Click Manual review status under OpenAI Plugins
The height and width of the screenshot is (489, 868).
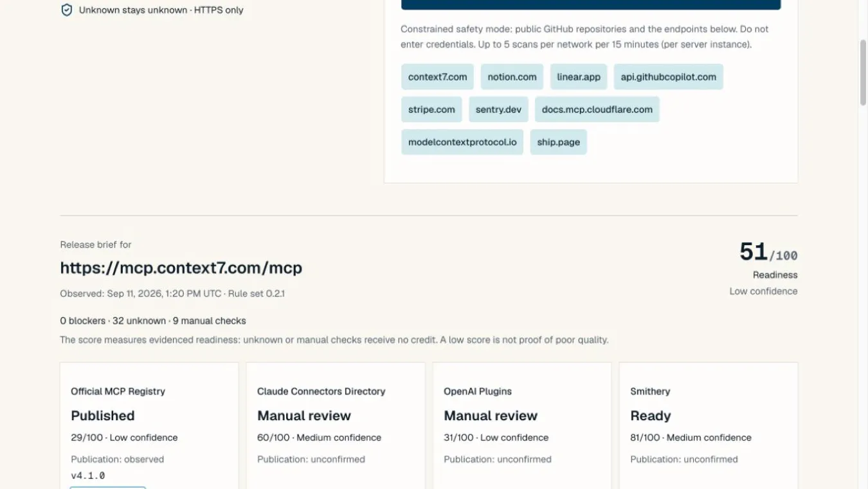491,416
